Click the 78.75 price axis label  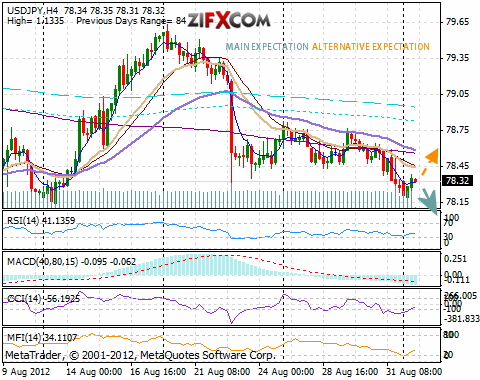coord(457,130)
